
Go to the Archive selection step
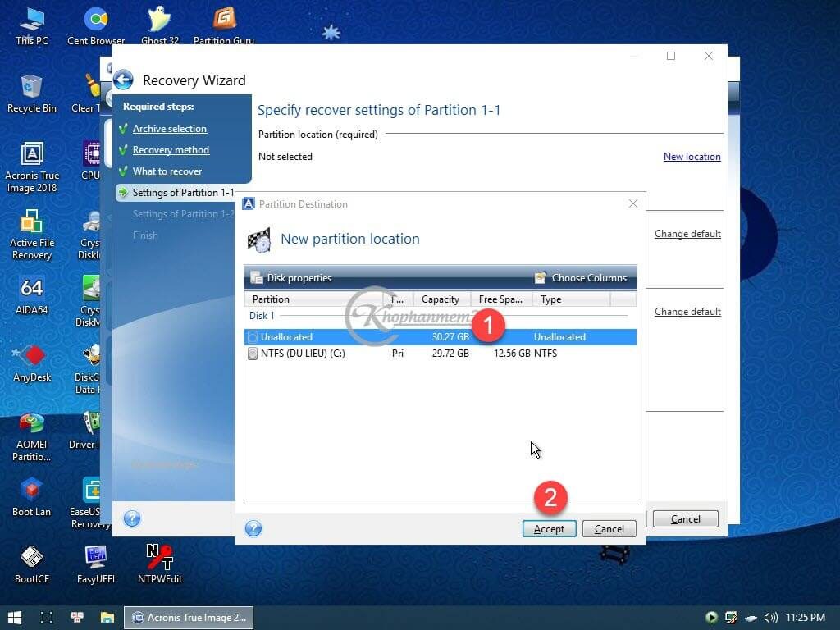[x=170, y=129]
